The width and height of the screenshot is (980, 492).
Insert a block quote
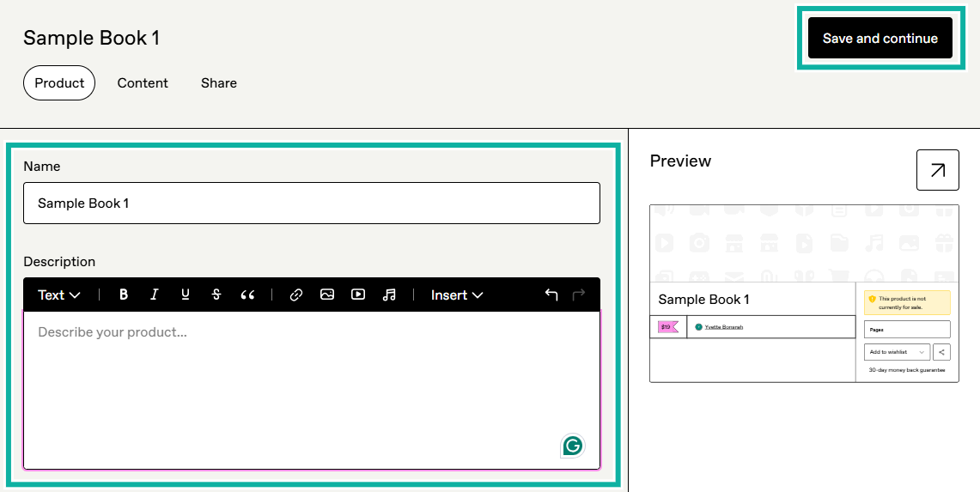(247, 295)
